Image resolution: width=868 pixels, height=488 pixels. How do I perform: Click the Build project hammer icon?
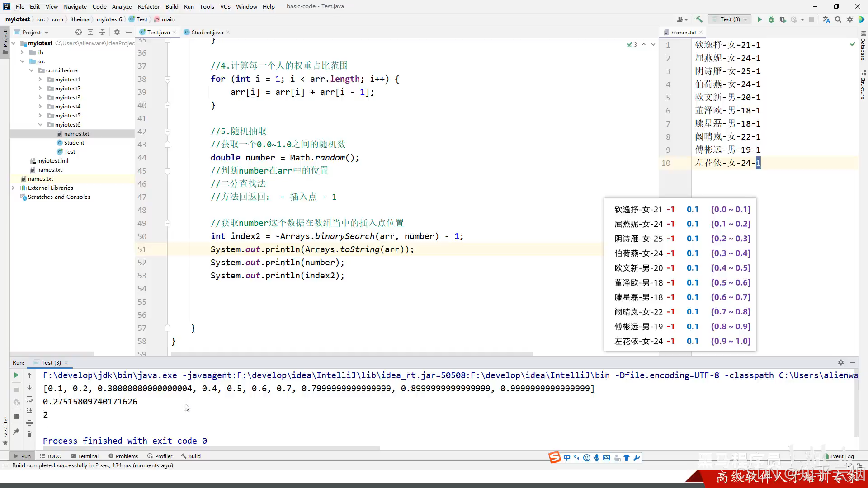[x=699, y=19]
